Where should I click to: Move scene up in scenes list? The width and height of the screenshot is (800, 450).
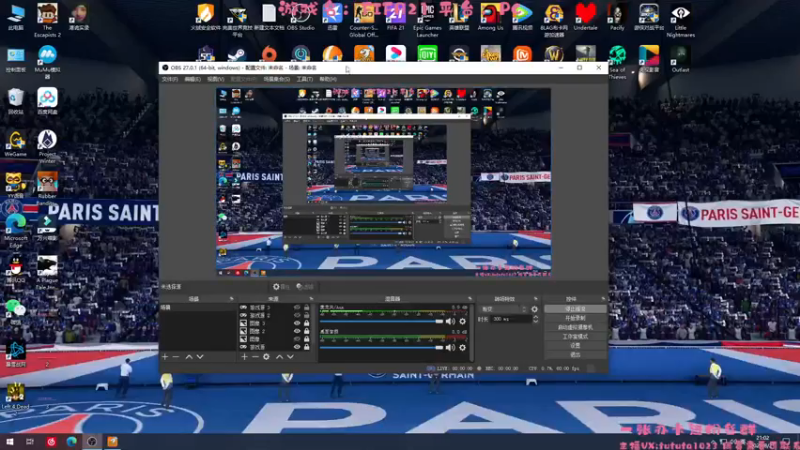(189, 357)
